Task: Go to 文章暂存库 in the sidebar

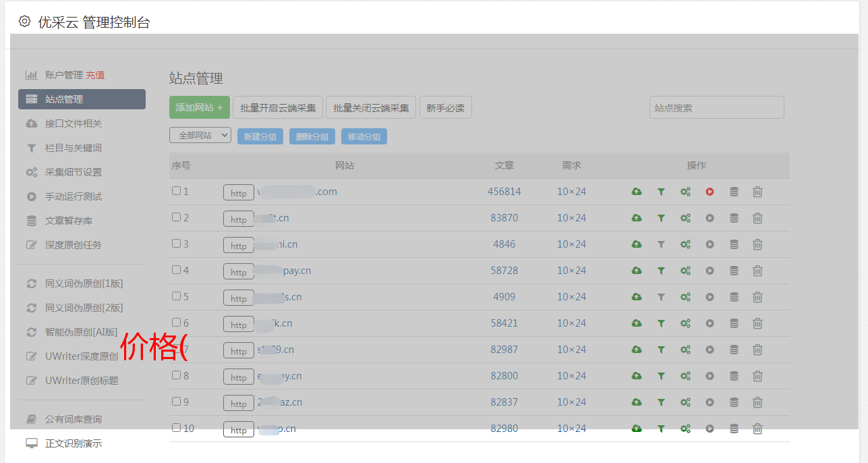Action: pyautogui.click(x=69, y=221)
